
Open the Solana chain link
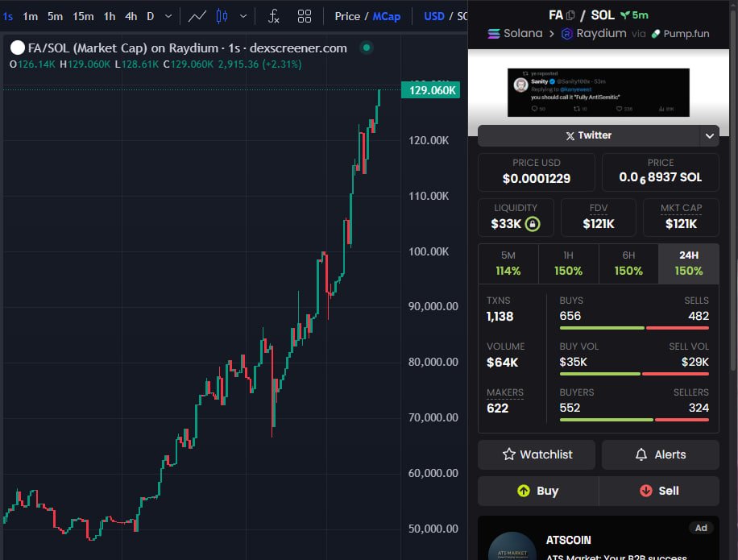click(x=523, y=33)
